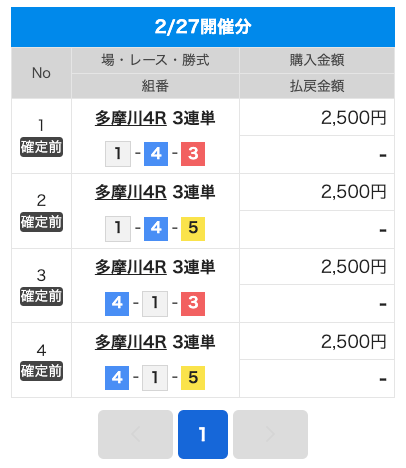The image size is (406, 468).
Task: Open 多摩川4R link in row 4
Action: (x=131, y=342)
